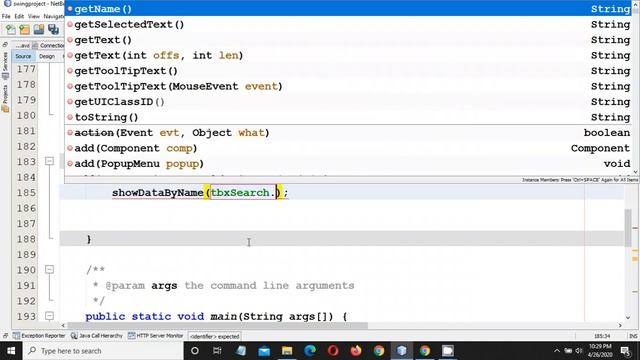Open the Exception Reporter window

pyautogui.click(x=39, y=336)
